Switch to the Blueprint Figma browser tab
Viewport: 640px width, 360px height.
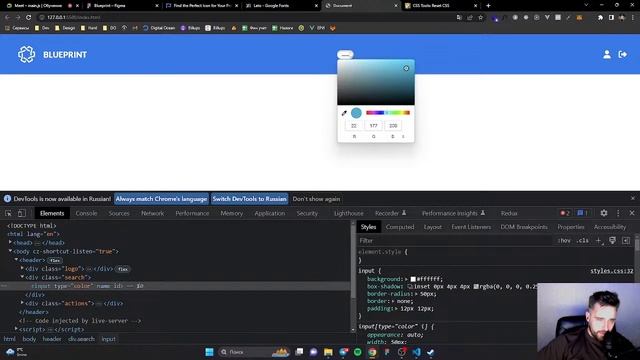click(x=122, y=6)
